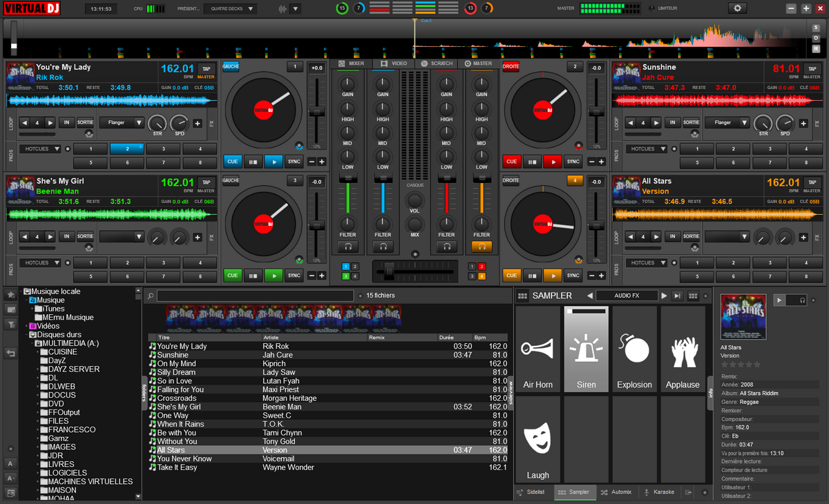This screenshot has width=829, height=504.
Task: Toggle loop IN on deck 1
Action: 67,122
